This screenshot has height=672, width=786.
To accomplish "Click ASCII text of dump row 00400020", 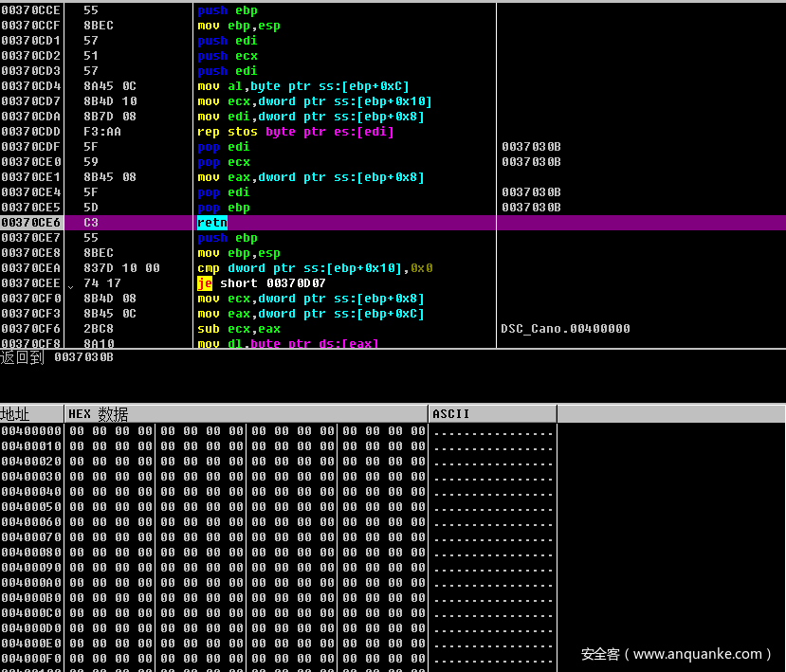I will 492,462.
